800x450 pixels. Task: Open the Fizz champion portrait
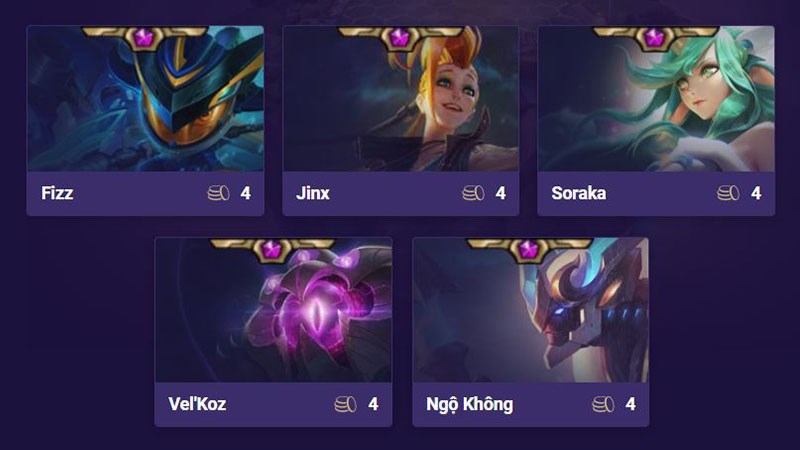145,98
